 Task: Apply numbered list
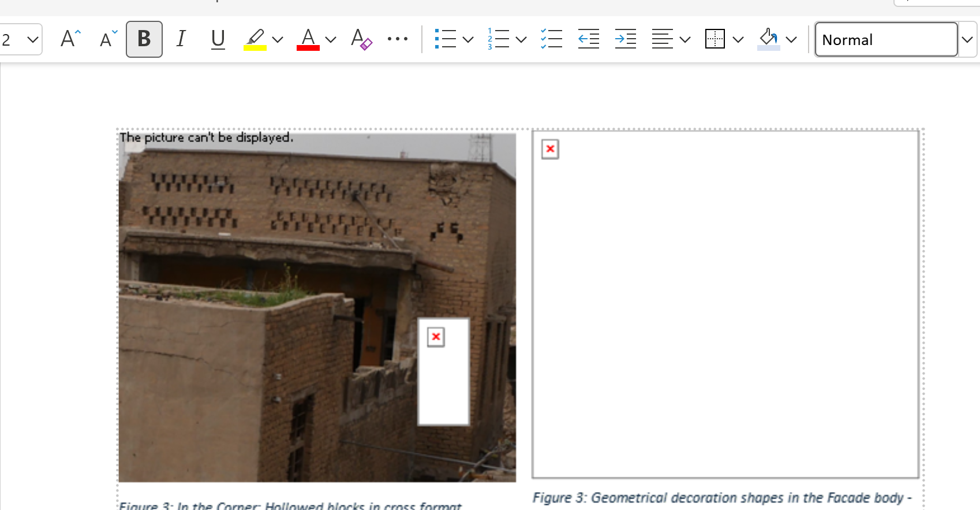pyautogui.click(x=498, y=39)
